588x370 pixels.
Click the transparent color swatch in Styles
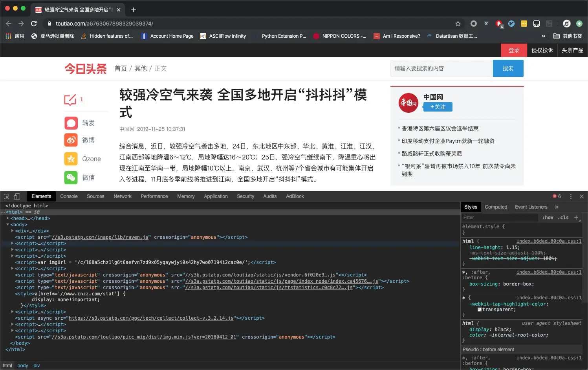click(480, 310)
